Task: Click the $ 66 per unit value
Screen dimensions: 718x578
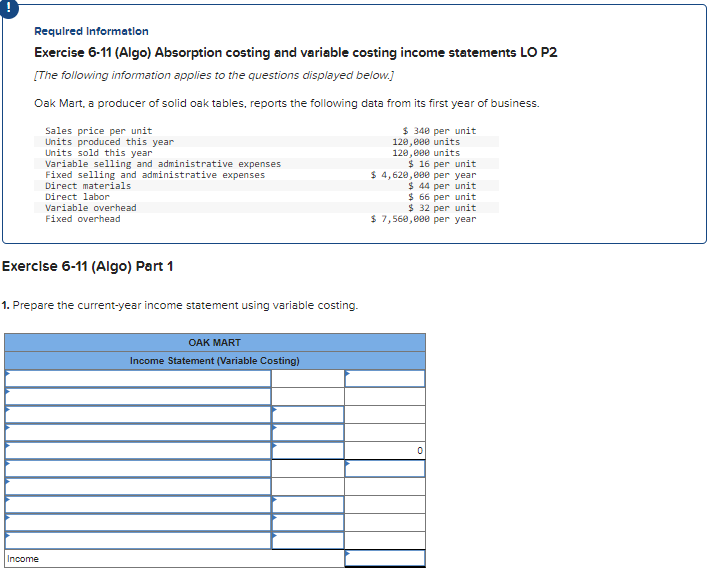Action: (x=442, y=197)
